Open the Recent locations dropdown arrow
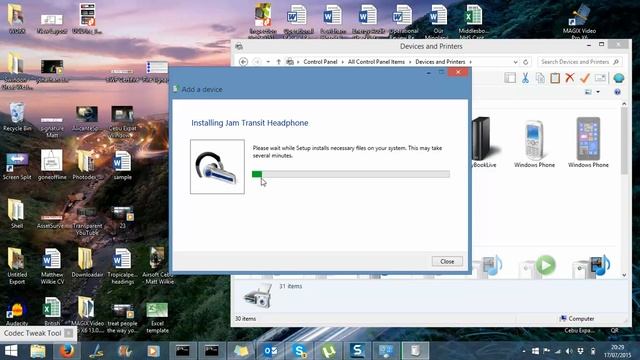Screen dimensions: 640x360 tap(268, 62)
